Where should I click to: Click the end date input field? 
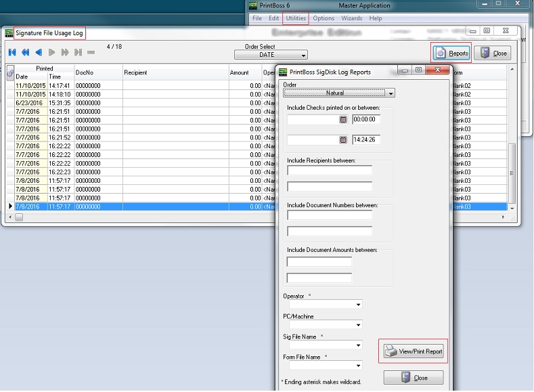pos(313,140)
